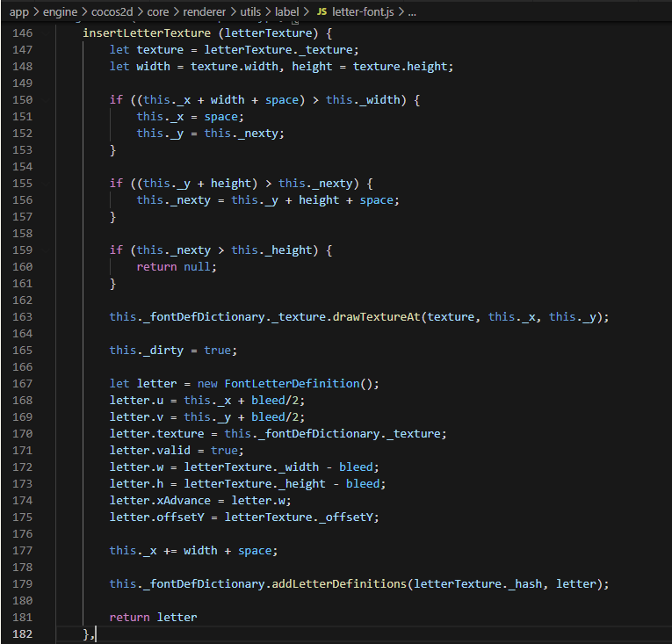Viewport: 672px width, 644px height.
Task: Open the 'renderer' breadcrumb segment
Action: pyautogui.click(x=204, y=11)
